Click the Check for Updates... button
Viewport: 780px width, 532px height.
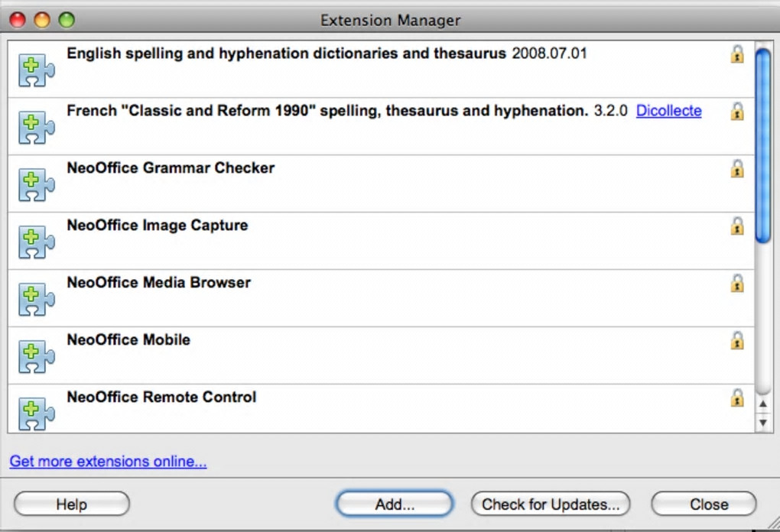tap(551, 504)
